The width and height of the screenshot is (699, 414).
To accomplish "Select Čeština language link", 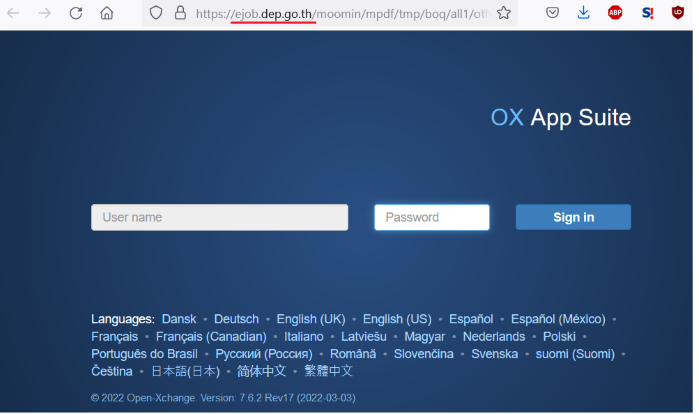I will tap(112, 371).
